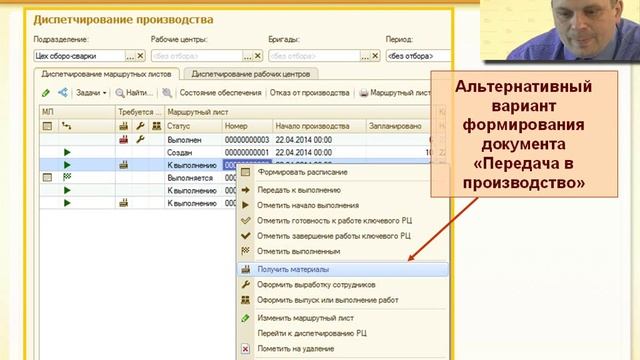Click the green play icon in Создан row
Viewport: 640px width, 360px height.
point(67,152)
